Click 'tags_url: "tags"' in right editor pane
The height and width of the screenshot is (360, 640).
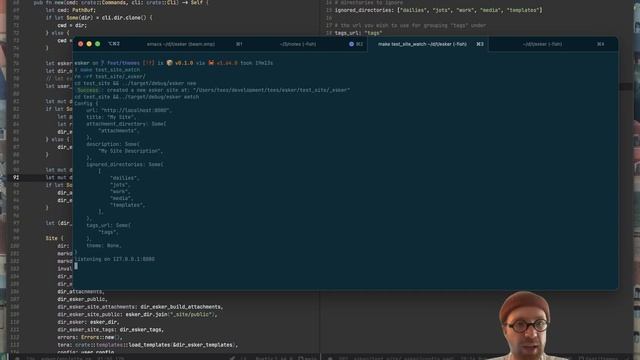358,33
